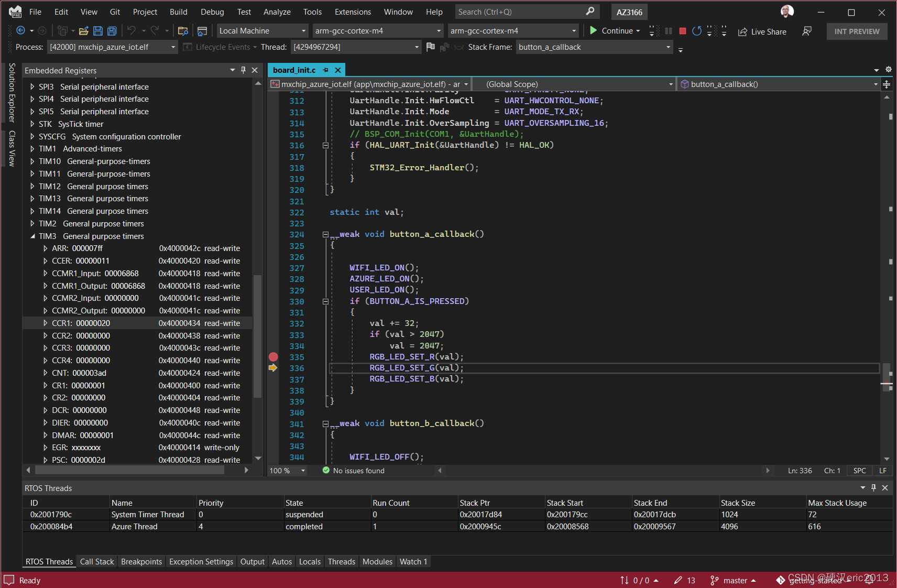The height and width of the screenshot is (588, 897).
Task: Switch to the Call Stack tab
Action: click(97, 561)
